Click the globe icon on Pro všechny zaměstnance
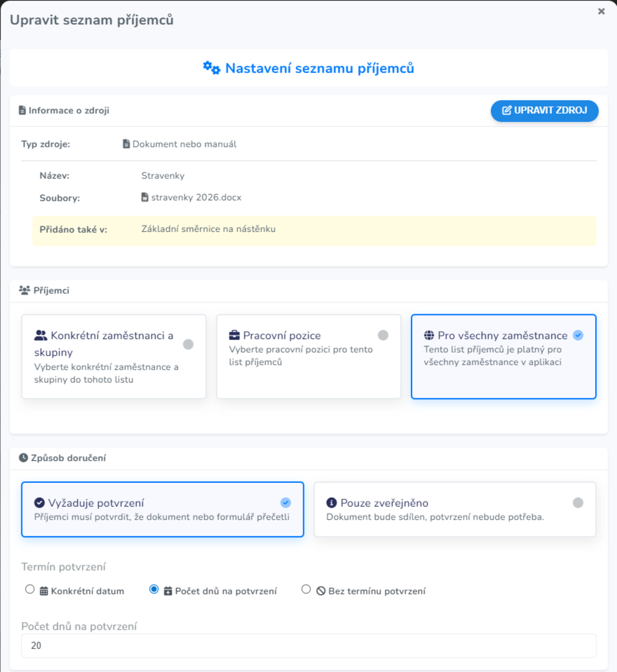The width and height of the screenshot is (617, 672). (x=429, y=335)
